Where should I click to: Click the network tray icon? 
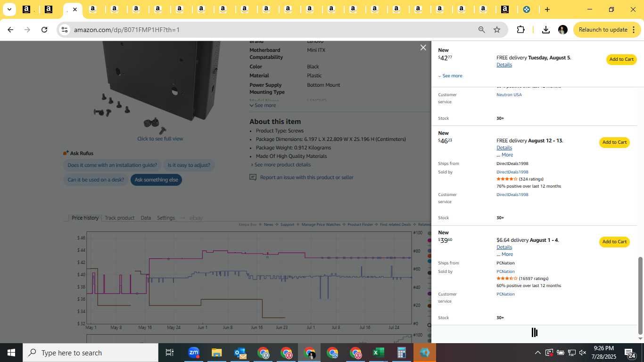[x=571, y=353]
